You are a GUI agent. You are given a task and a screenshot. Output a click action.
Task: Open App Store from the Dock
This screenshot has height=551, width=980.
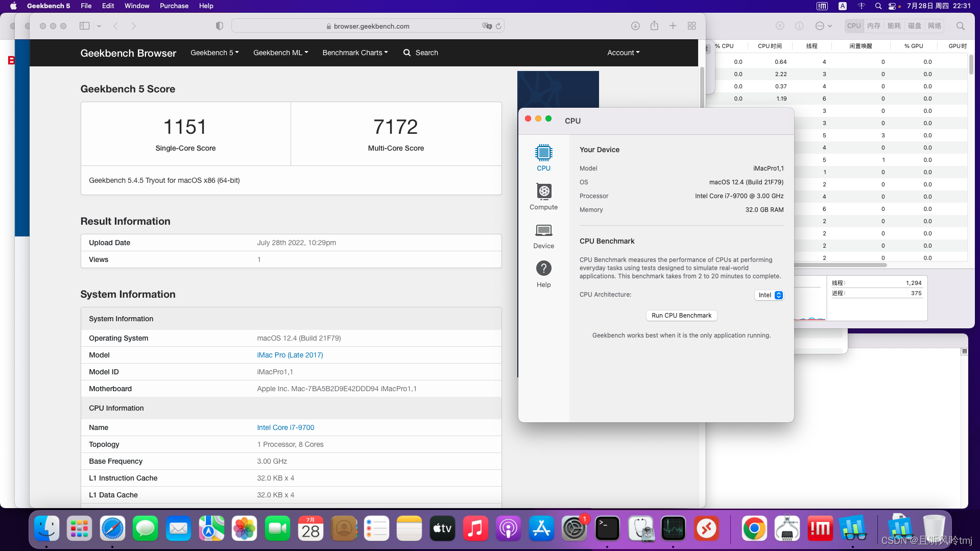pyautogui.click(x=541, y=529)
